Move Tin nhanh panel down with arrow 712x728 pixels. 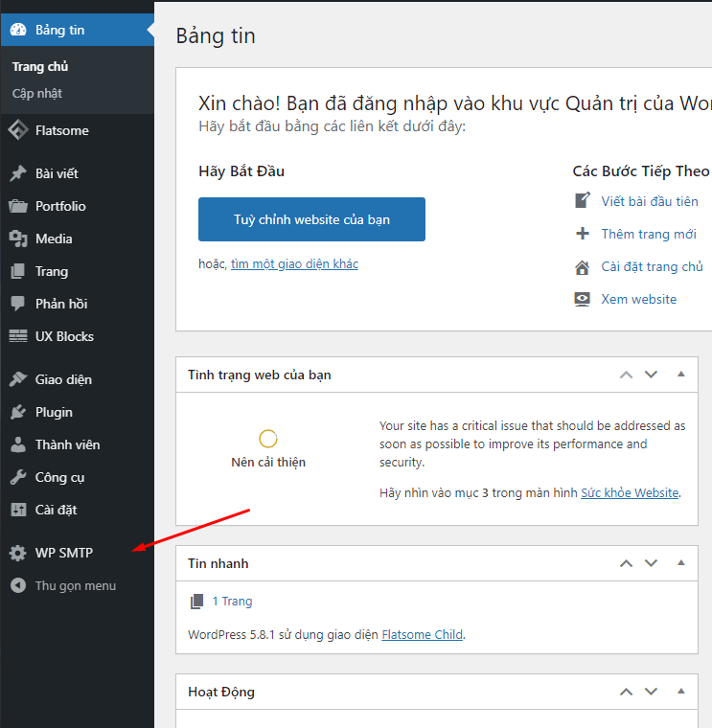[652, 563]
